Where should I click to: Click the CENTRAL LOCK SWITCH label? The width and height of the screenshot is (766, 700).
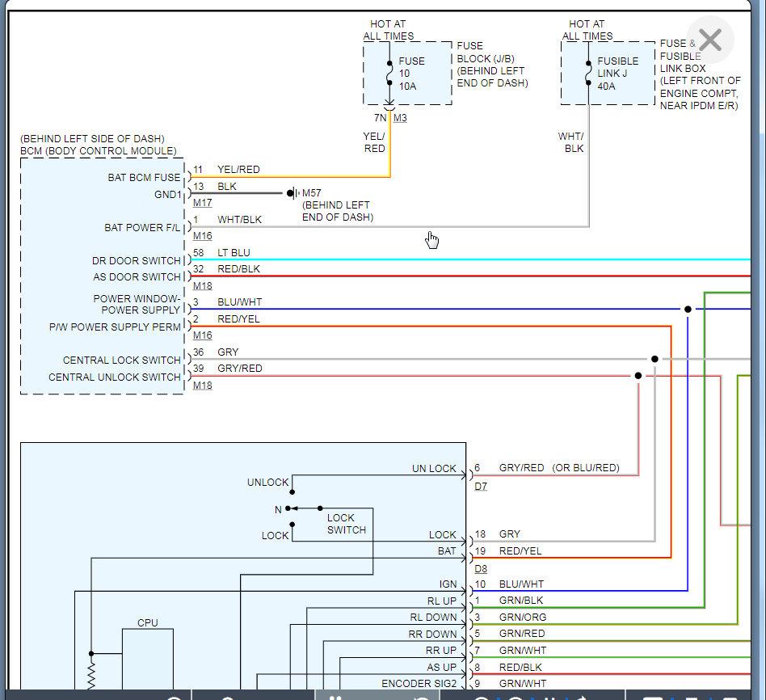point(122,361)
